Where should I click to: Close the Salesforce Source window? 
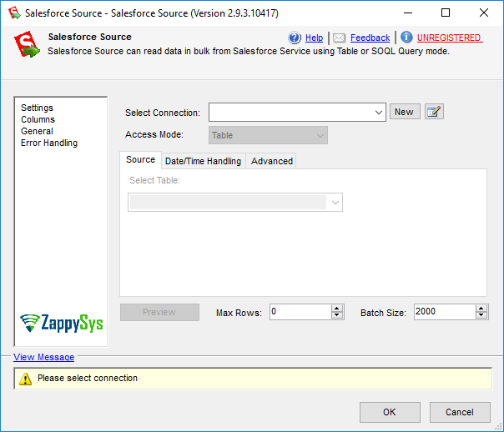[x=484, y=13]
